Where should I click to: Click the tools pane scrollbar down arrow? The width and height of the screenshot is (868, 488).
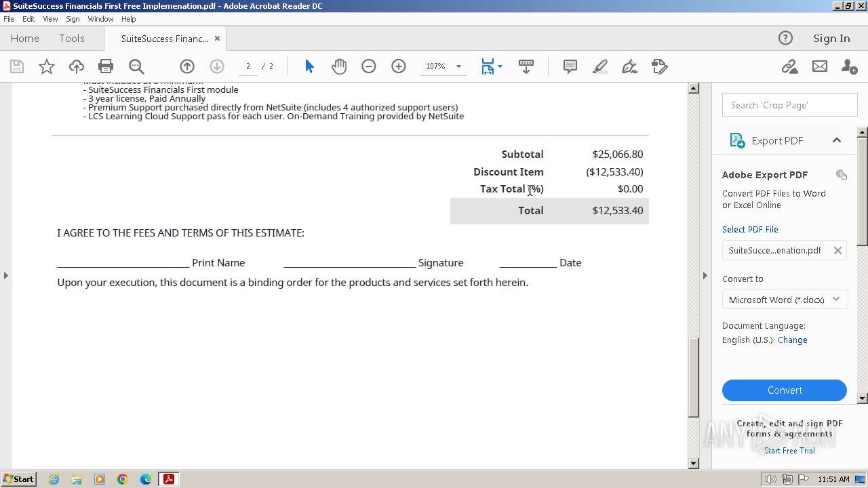coord(863,399)
